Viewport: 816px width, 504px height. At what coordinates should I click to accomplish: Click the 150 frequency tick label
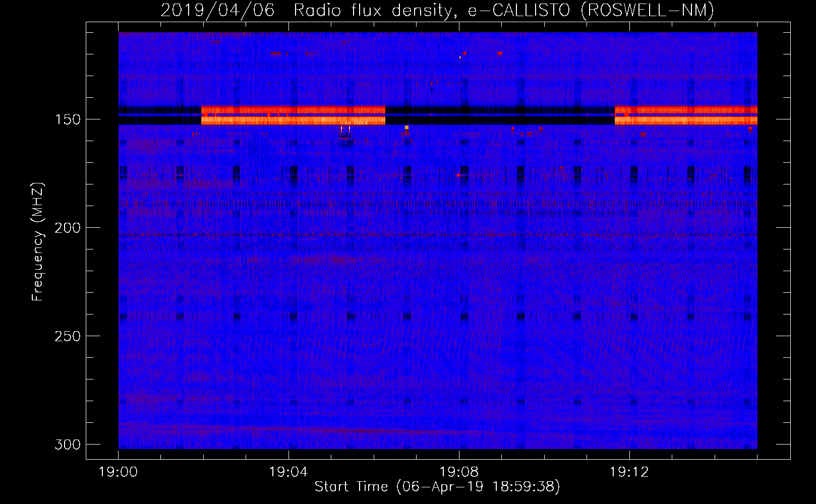coord(67,119)
